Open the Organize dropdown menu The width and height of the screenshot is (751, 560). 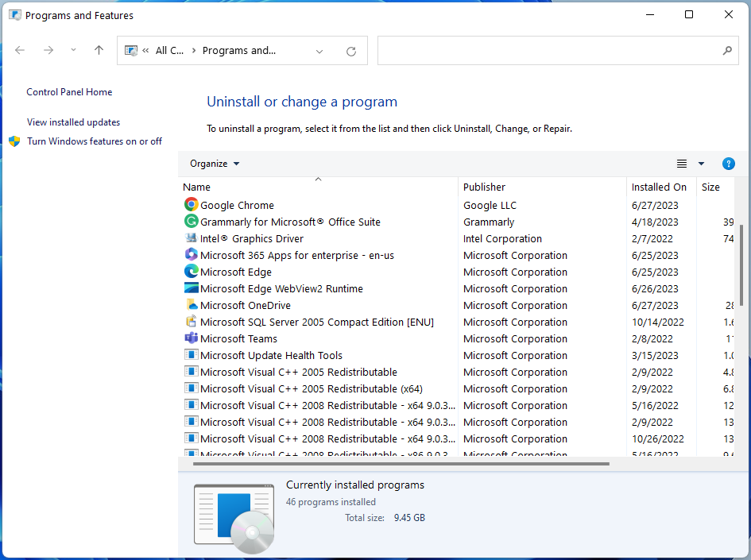click(214, 164)
